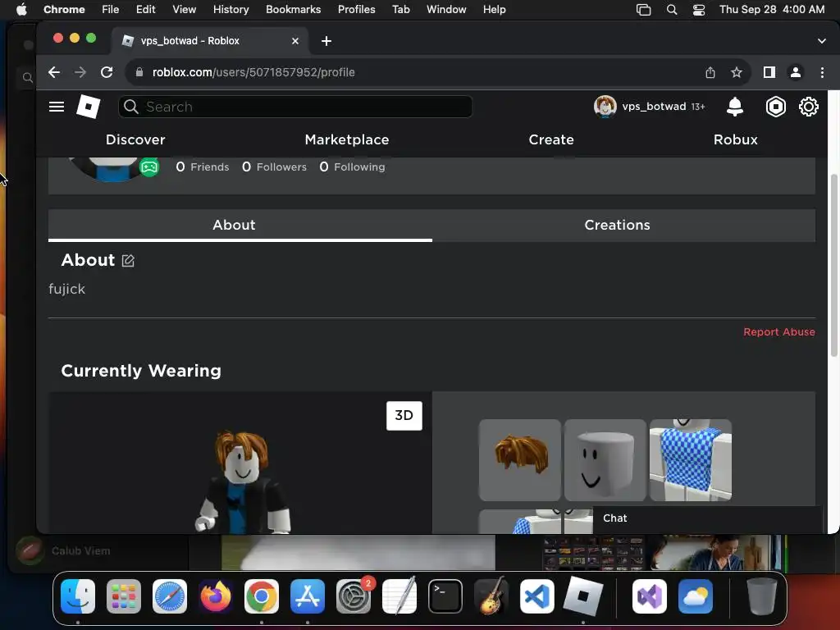Open the Trash in the Dock

(761, 596)
